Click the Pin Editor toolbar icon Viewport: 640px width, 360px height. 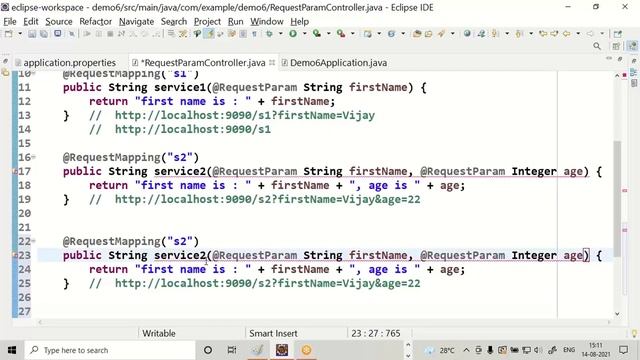(618, 34)
